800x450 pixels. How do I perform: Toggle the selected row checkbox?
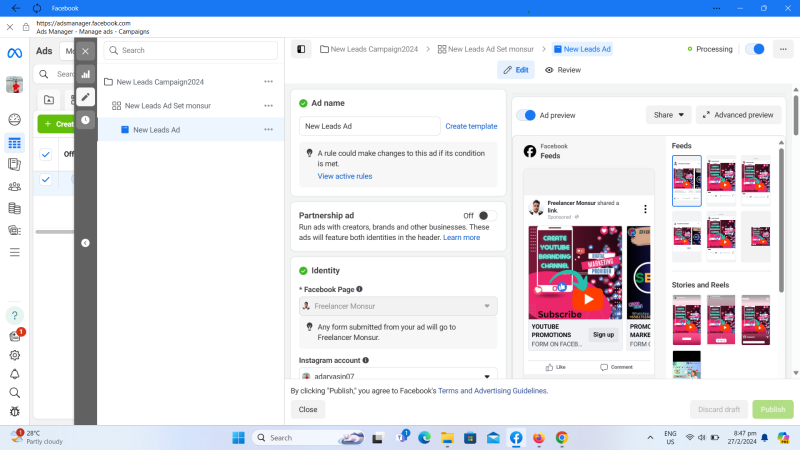click(45, 180)
